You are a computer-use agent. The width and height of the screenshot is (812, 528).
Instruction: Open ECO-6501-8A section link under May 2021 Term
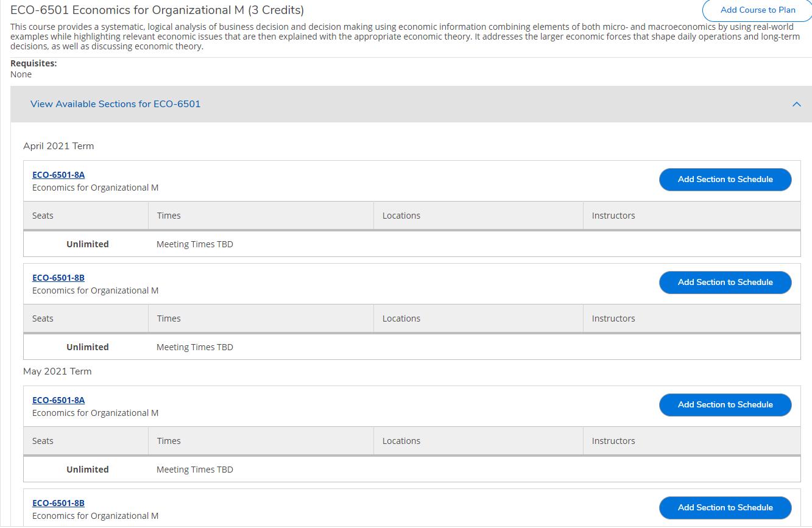[x=58, y=400]
